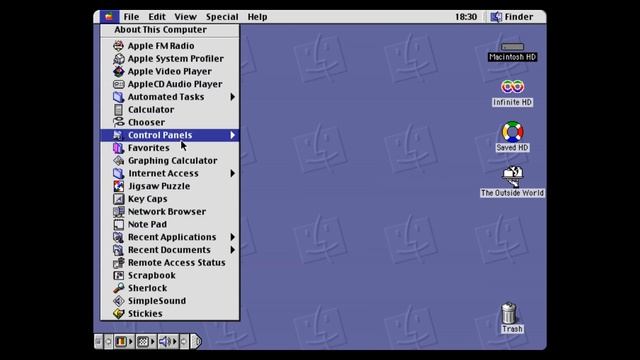
Task: Select the Infinite HD desktop icon
Action: coord(512,93)
